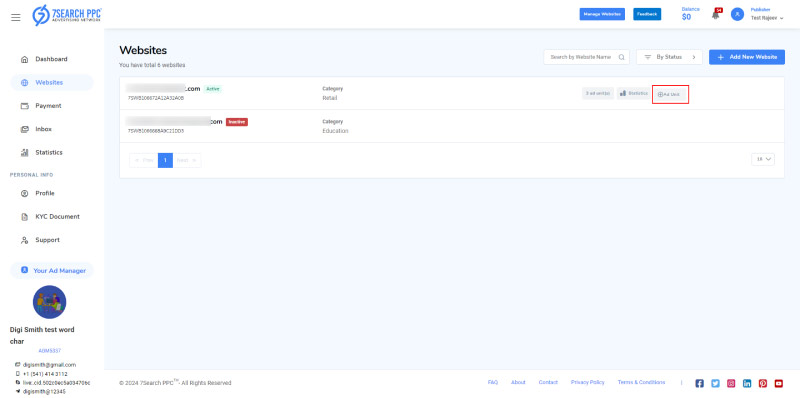800x398 pixels.
Task: Click digismith@gmail.com email
Action: point(49,365)
